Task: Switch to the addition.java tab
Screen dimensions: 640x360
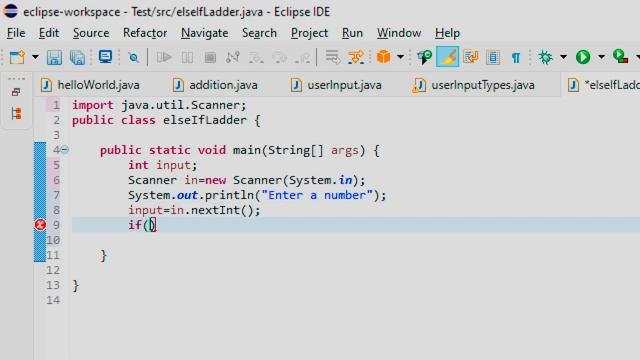Action: coord(216,85)
